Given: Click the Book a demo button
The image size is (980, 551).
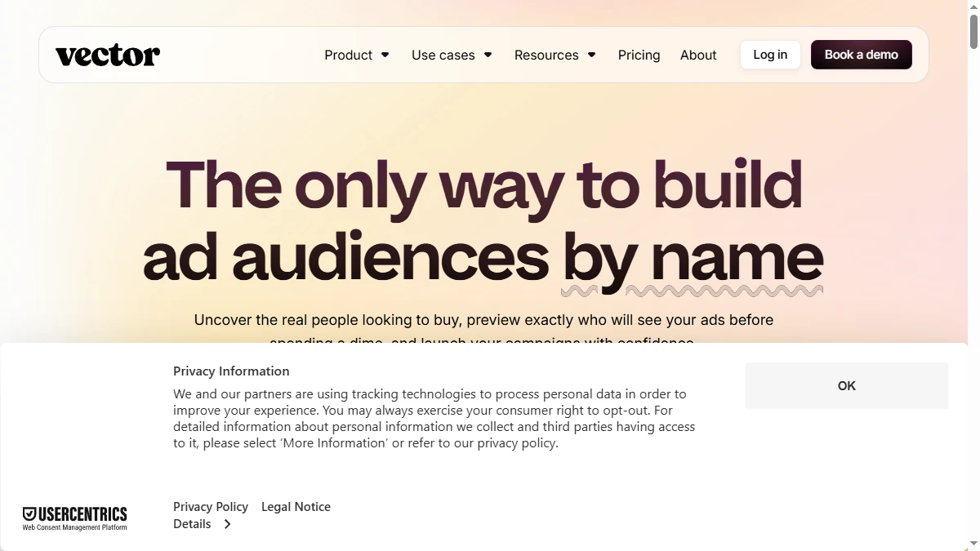Looking at the screenshot, I should pyautogui.click(x=861, y=54).
